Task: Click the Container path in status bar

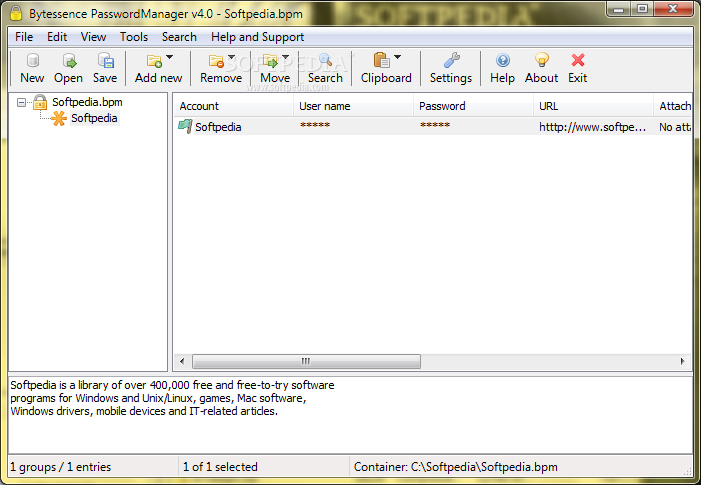Action: (x=456, y=467)
